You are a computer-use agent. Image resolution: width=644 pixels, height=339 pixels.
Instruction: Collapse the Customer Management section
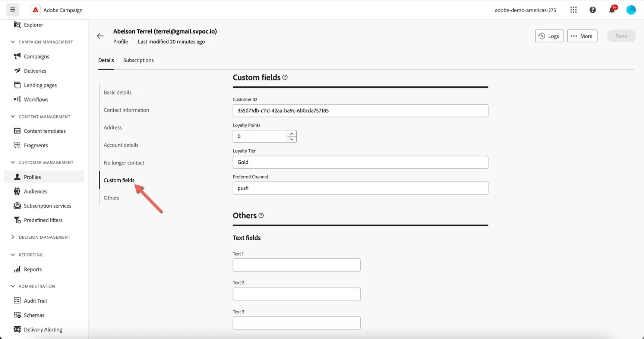[13, 162]
